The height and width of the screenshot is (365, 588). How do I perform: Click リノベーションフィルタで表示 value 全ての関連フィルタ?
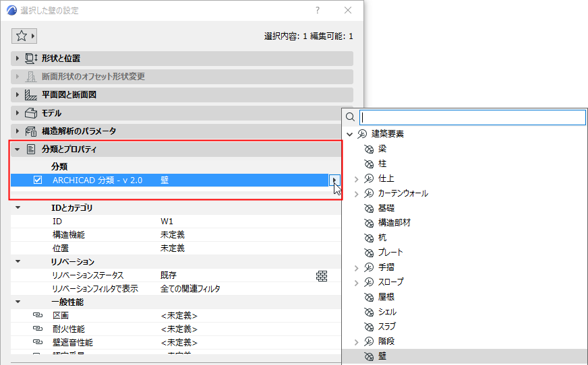point(191,289)
